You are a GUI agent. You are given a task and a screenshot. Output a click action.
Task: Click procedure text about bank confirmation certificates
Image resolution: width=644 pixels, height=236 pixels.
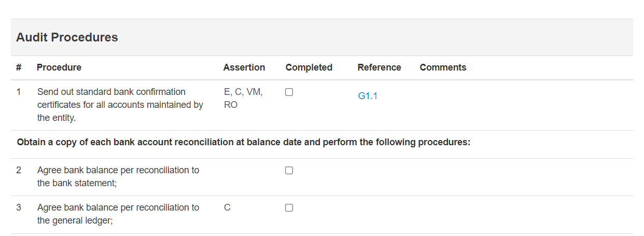coord(120,105)
